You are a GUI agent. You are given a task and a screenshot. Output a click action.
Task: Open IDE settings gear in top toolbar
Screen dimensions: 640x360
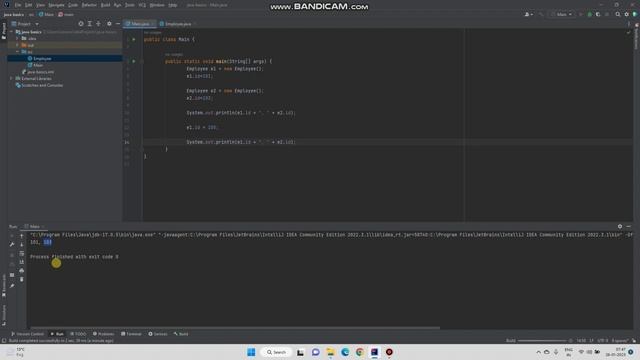627,14
